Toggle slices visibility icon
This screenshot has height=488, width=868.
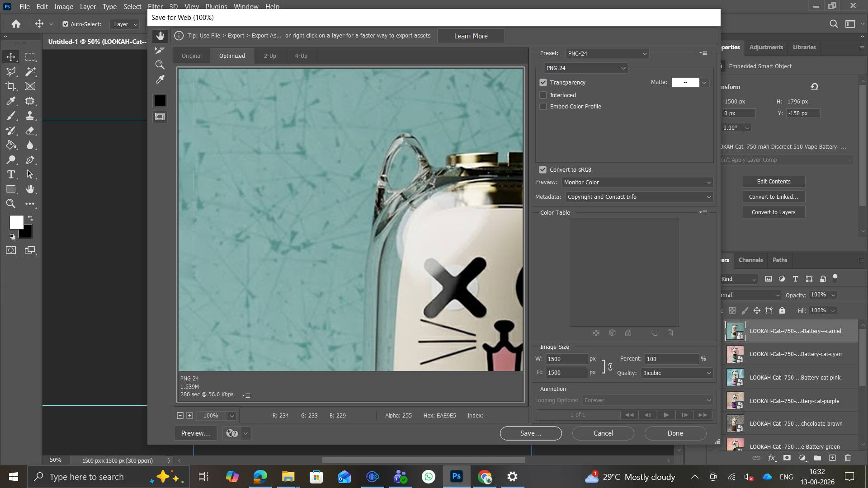pyautogui.click(x=160, y=117)
